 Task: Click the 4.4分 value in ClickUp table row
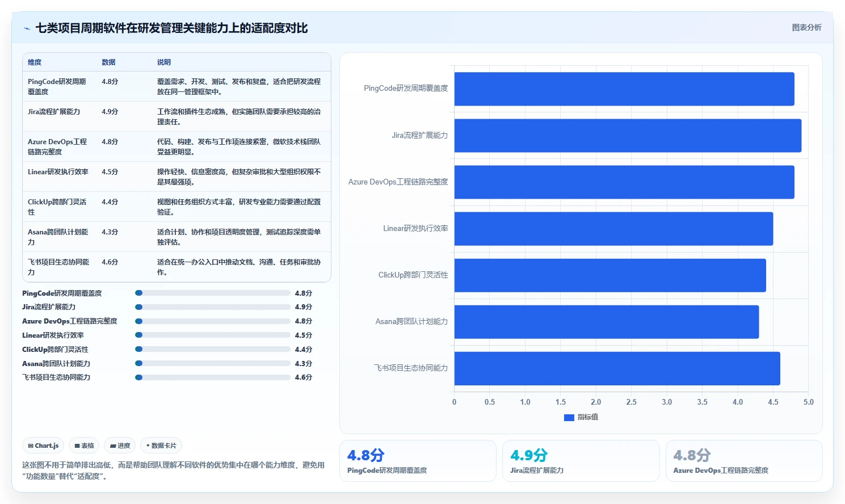(110, 202)
